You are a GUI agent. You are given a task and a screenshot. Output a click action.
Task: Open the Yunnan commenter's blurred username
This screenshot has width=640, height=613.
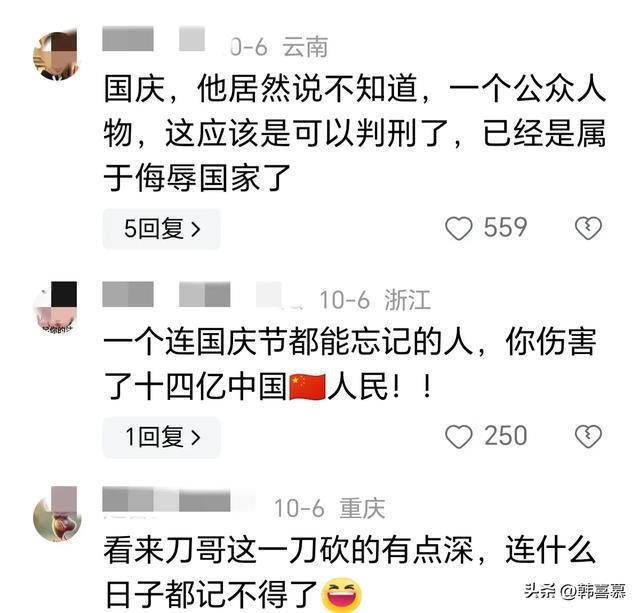pos(153,39)
